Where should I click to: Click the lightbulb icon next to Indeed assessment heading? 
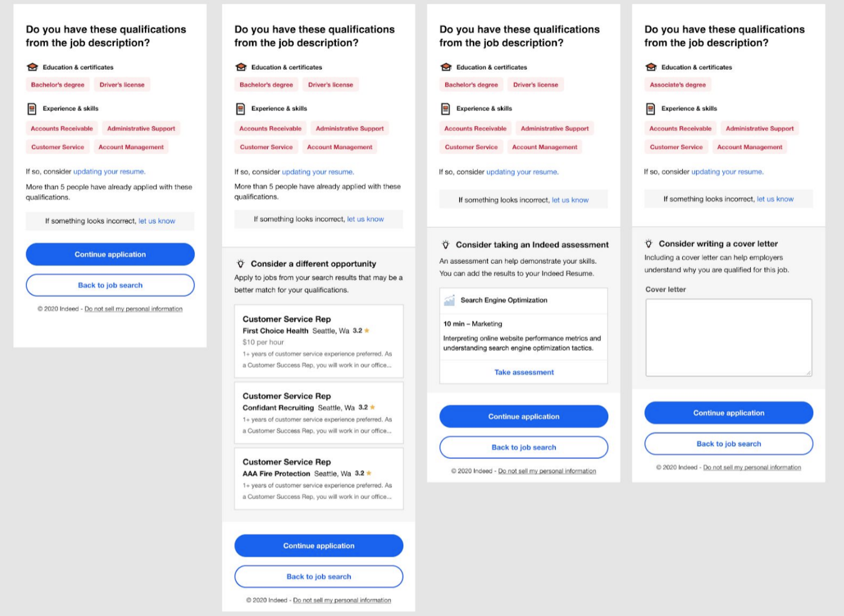pyautogui.click(x=446, y=245)
